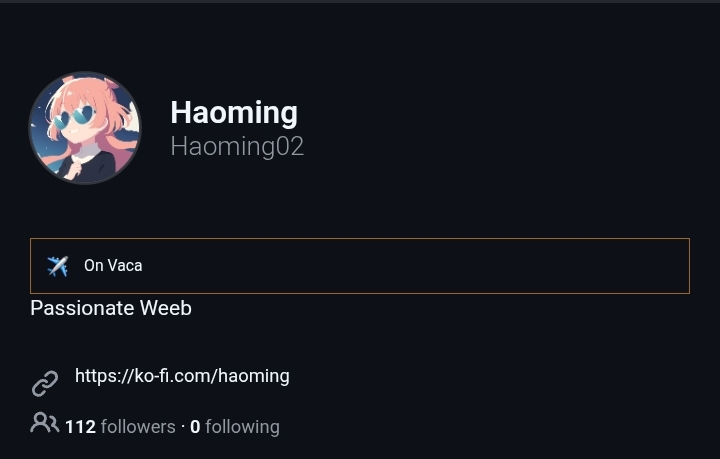Open the ko-fi.com/haoming link
This screenshot has height=459, width=720.
tap(182, 376)
